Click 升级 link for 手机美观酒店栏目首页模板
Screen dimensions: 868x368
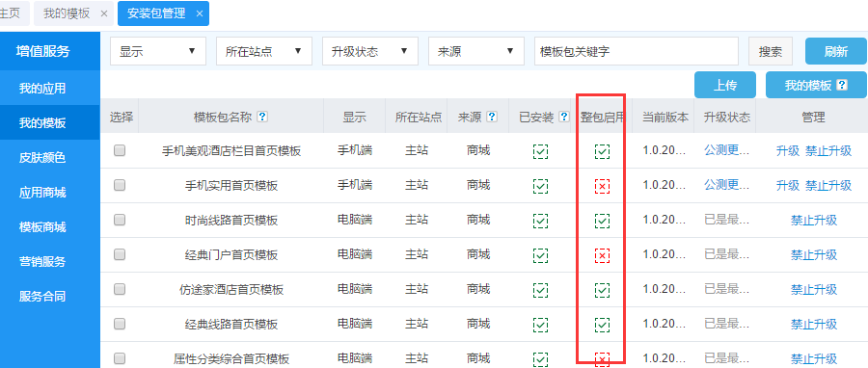[788, 151]
